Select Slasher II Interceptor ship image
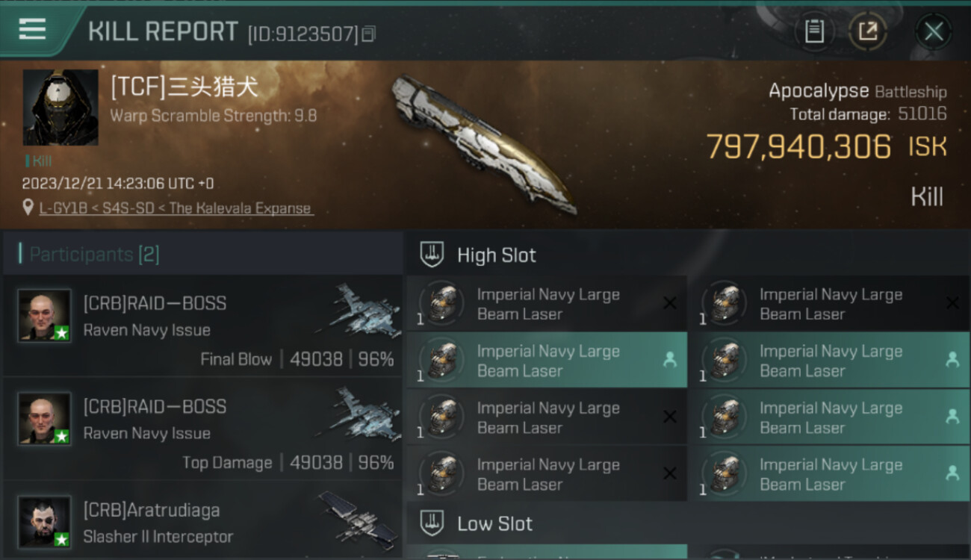971x560 pixels. (x=358, y=515)
